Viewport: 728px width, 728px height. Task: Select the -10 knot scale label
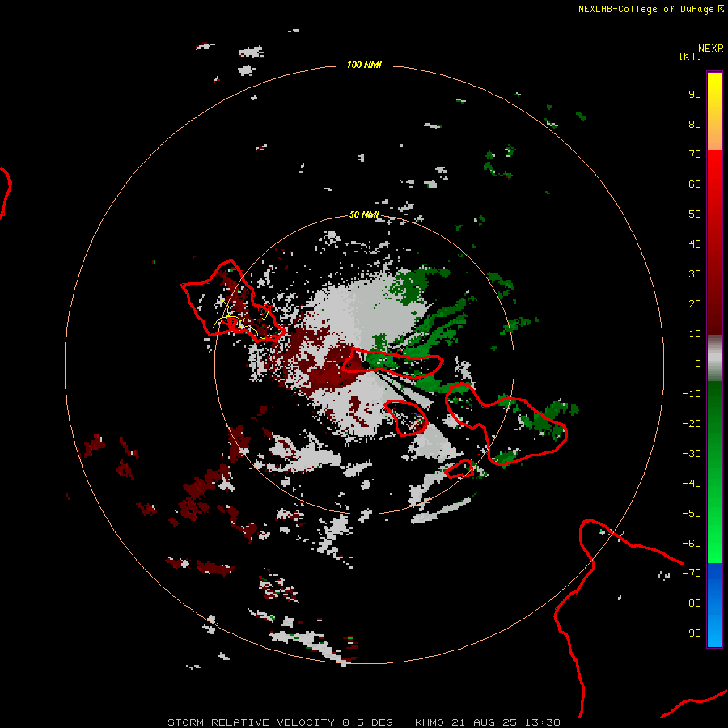pyautogui.click(x=692, y=394)
